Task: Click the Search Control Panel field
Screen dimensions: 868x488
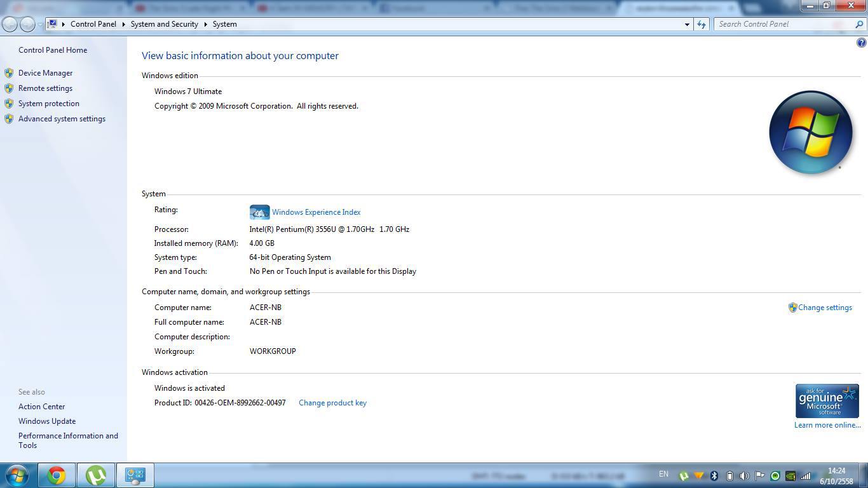Action: pos(784,24)
